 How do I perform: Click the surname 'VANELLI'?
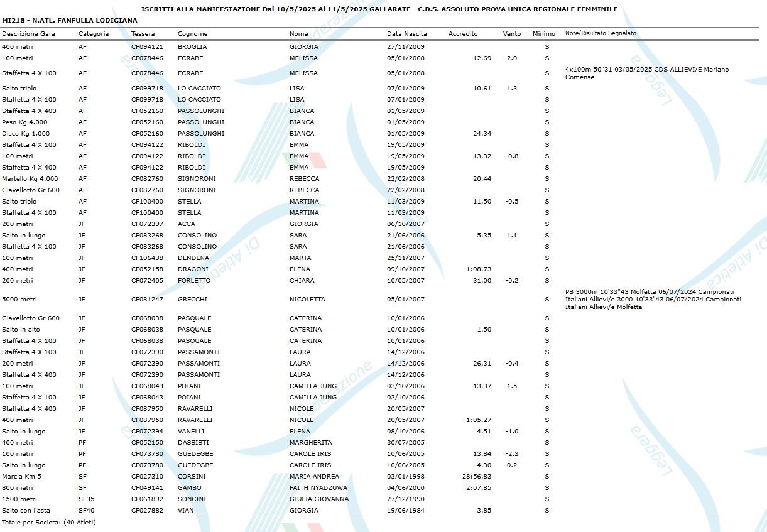pos(191,432)
